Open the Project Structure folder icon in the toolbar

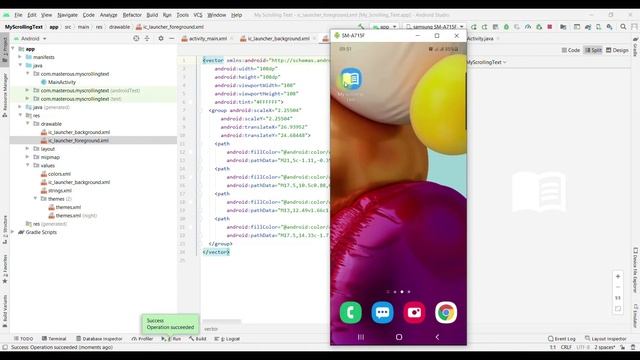click(x=563, y=27)
